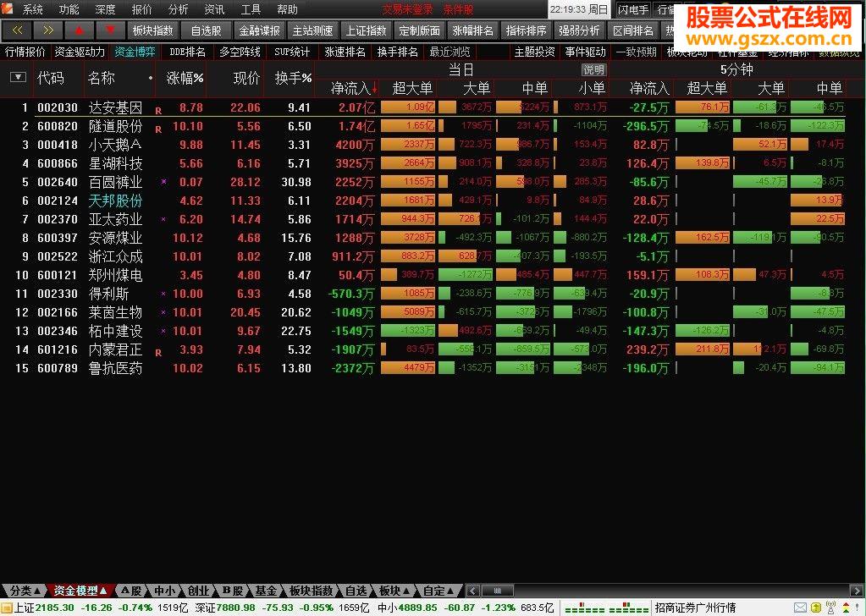Click 达安基因's 超大单 1.09亿 orange bar
866x616 pixels.
[407, 107]
